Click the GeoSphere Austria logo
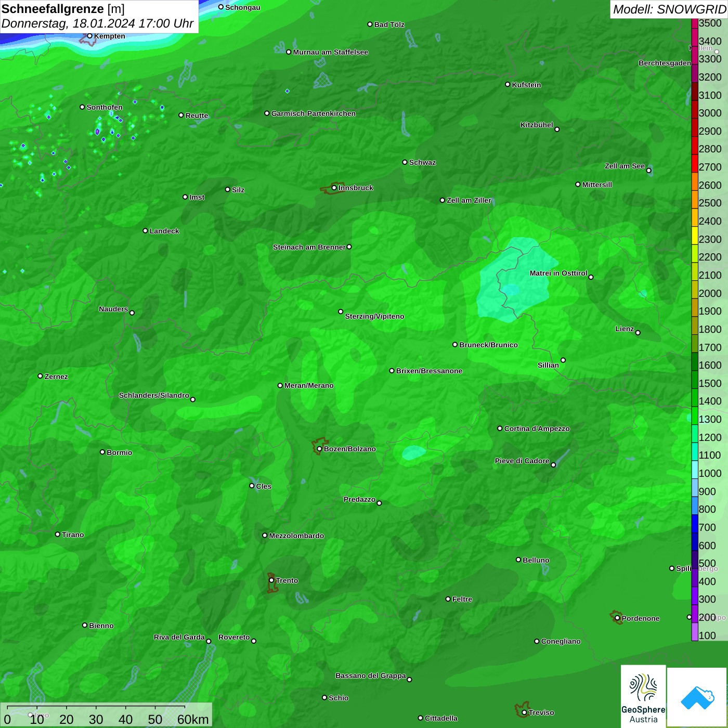Screen dimensions: 728x728 tap(643, 696)
